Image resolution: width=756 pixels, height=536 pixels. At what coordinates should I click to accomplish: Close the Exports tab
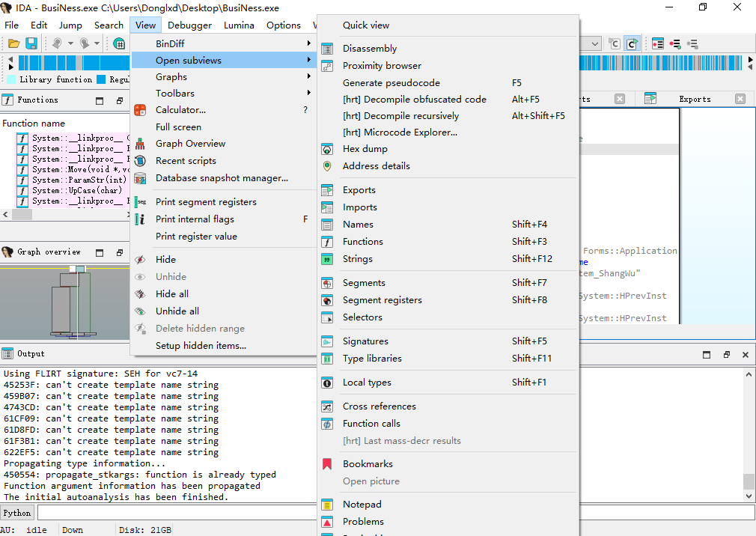(740, 99)
